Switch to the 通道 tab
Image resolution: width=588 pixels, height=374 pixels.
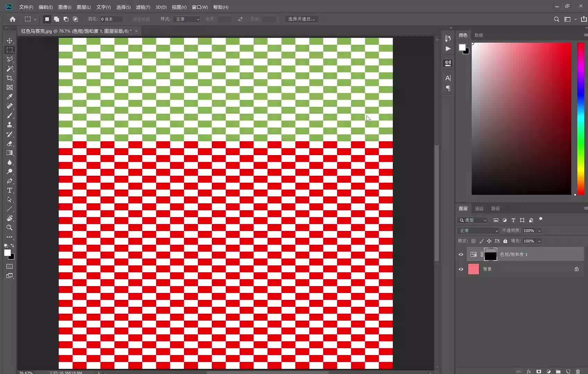pyautogui.click(x=479, y=208)
